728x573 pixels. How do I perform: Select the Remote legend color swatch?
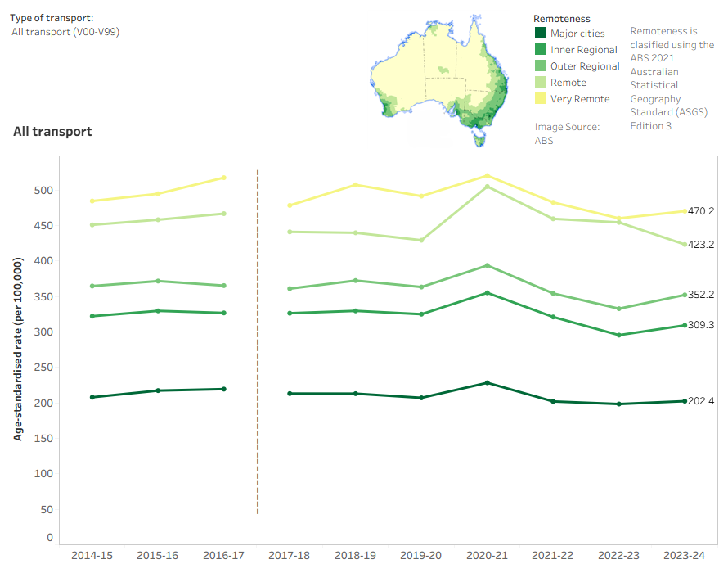coord(541,82)
